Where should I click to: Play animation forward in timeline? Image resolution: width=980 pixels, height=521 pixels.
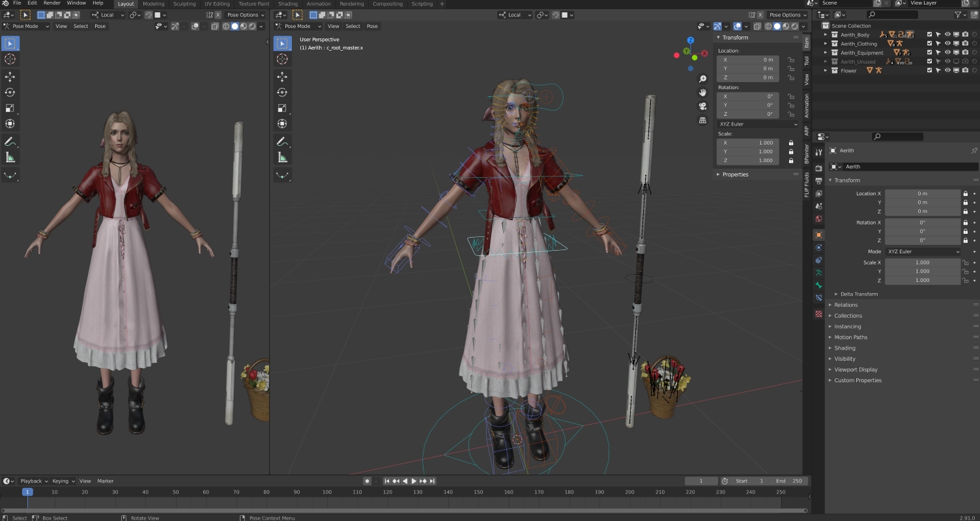(x=414, y=481)
